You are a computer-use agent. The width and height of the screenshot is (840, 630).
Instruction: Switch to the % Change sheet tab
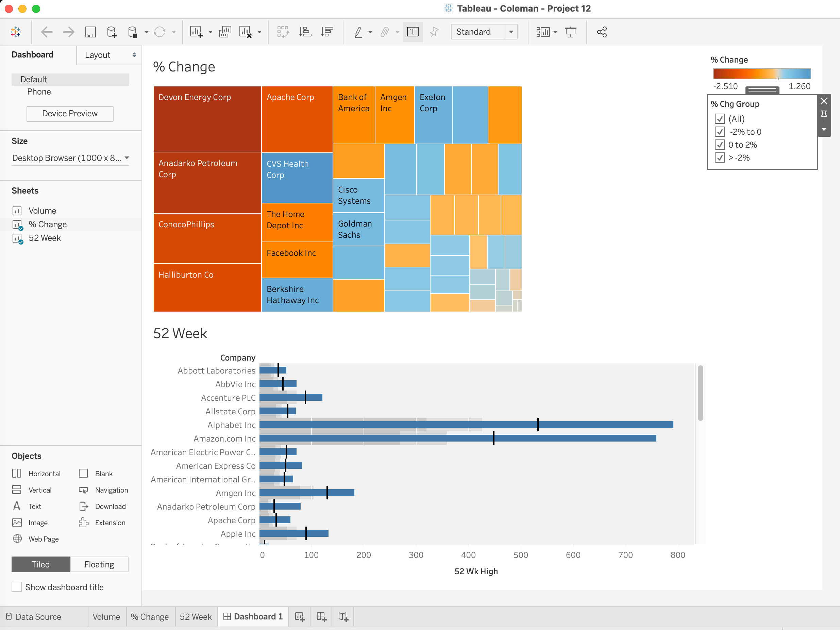point(150,617)
